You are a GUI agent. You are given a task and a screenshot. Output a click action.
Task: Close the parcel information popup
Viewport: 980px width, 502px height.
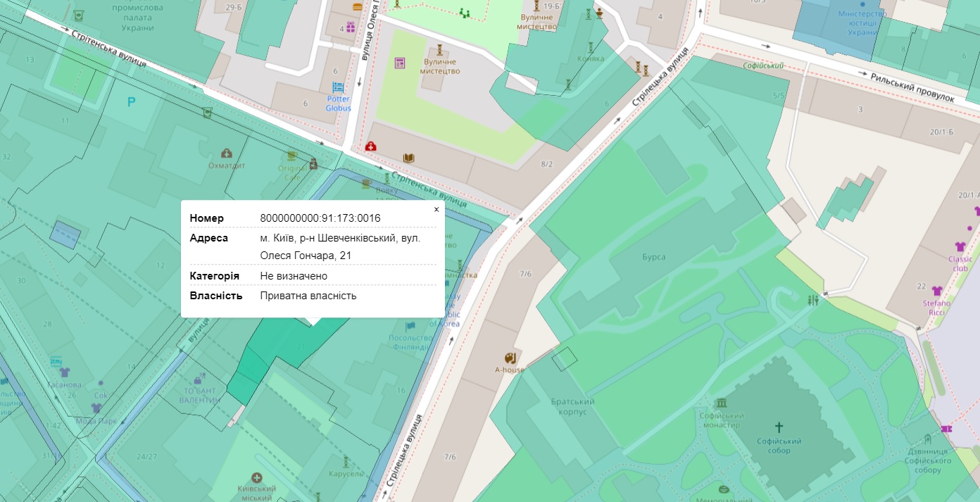click(x=436, y=210)
